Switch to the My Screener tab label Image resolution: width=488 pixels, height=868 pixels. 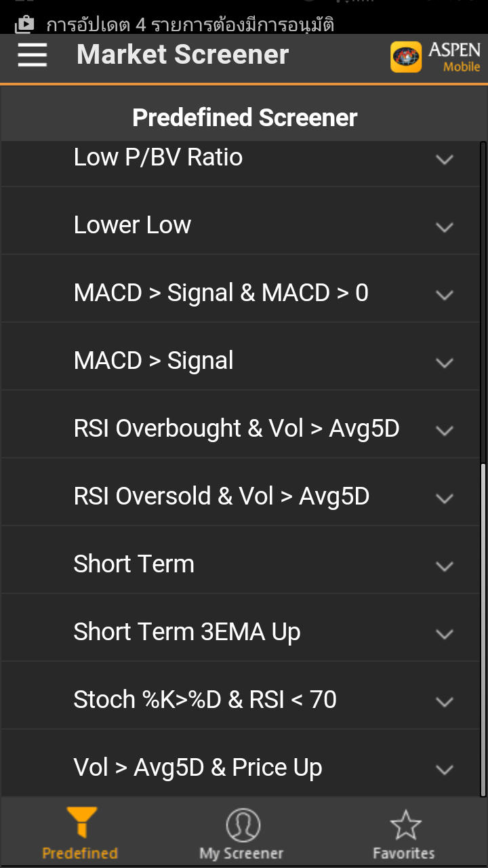241,854
